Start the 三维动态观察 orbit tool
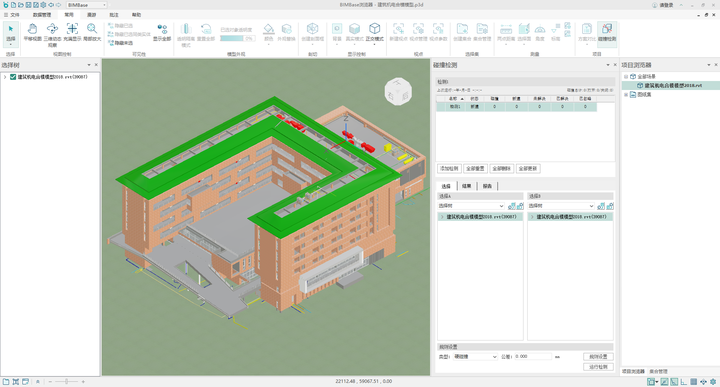720x387 pixels. pyautogui.click(x=52, y=34)
